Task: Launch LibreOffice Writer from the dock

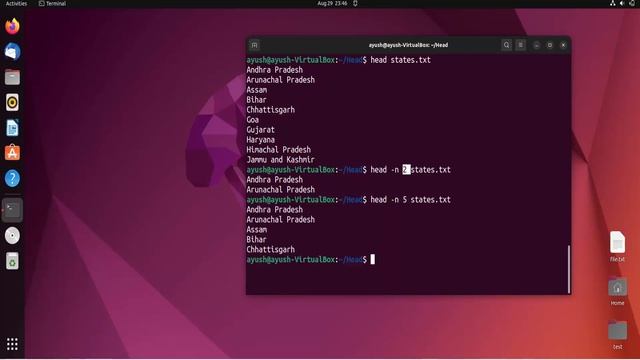Action: tap(12, 128)
